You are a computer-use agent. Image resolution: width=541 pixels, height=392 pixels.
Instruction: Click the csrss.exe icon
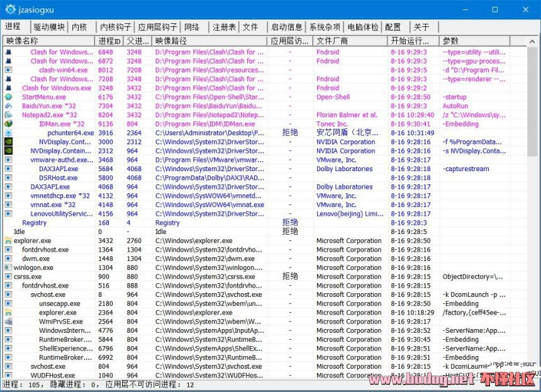pyautogui.click(x=8, y=276)
